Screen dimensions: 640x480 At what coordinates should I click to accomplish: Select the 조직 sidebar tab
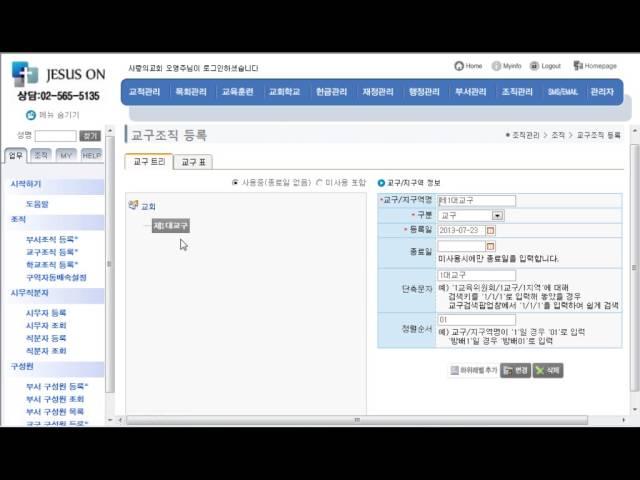[x=41, y=155]
